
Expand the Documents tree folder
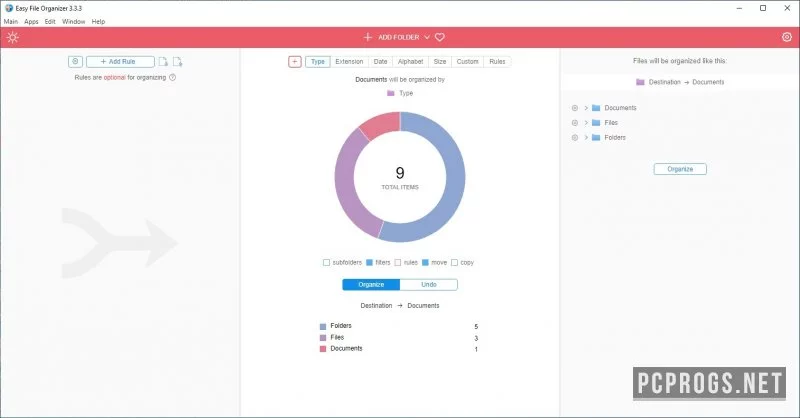click(x=586, y=108)
